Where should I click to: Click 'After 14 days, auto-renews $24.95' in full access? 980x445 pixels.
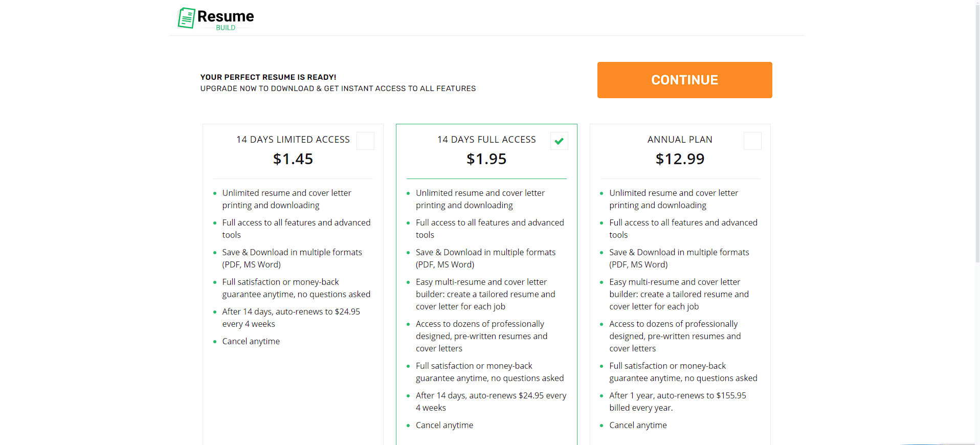(491, 395)
